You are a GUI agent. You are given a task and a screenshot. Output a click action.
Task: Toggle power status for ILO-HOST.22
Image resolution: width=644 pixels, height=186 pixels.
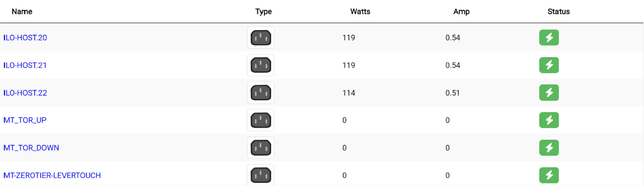[549, 92]
